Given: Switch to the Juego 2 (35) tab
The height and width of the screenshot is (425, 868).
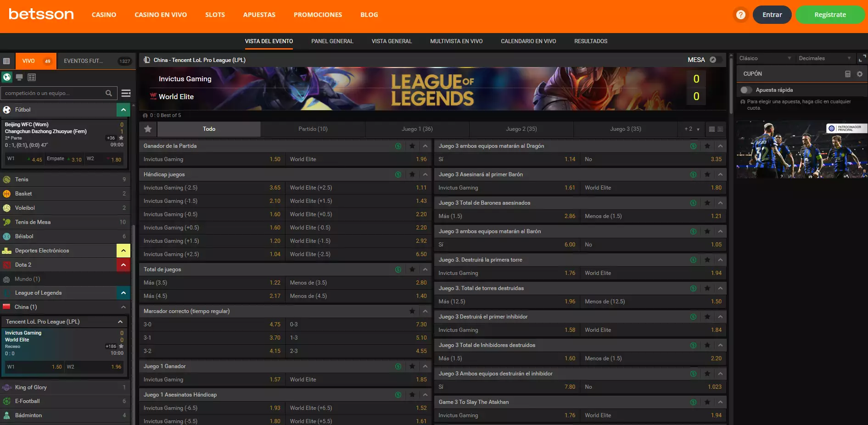Looking at the screenshot, I should tap(521, 129).
